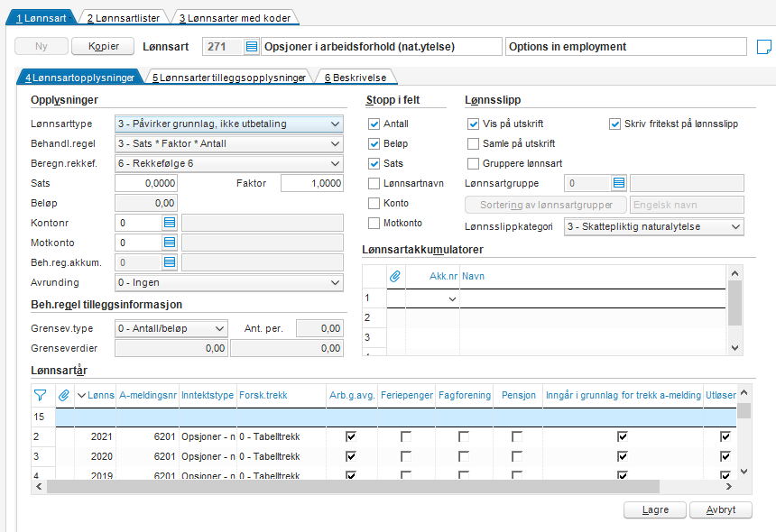Open the lookup list next to Lønnsart 271
Screen dimensions: 776x532
coord(252,47)
